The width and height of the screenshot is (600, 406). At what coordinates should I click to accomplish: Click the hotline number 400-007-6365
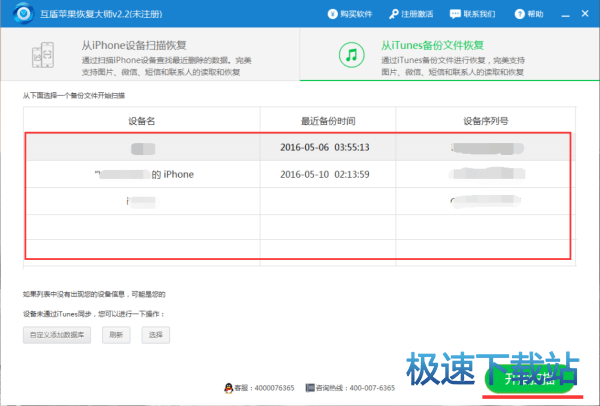(x=372, y=388)
